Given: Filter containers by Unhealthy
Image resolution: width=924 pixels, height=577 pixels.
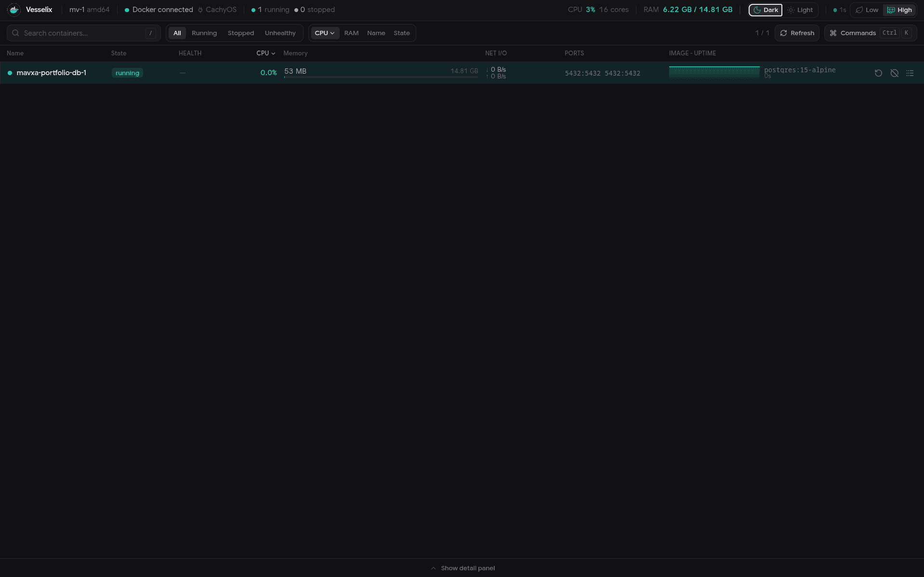Looking at the screenshot, I should tap(280, 33).
